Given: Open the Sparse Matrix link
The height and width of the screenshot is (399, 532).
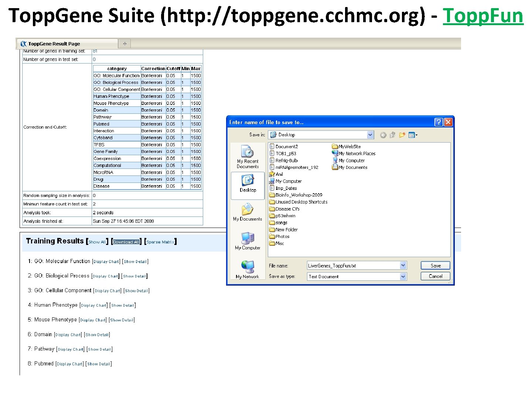Looking at the screenshot, I should (x=160, y=242).
